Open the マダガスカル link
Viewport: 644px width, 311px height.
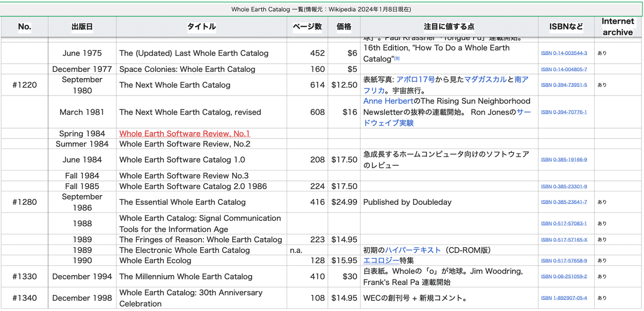pyautogui.click(x=485, y=79)
